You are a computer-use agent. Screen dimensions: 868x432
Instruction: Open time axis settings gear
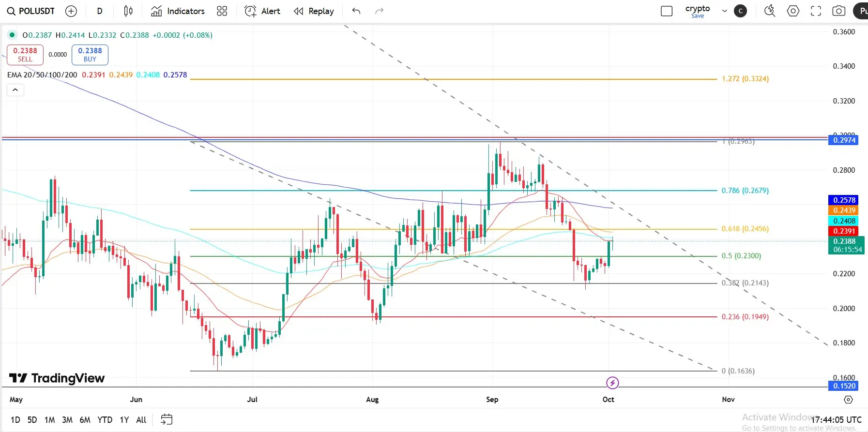tap(848, 400)
